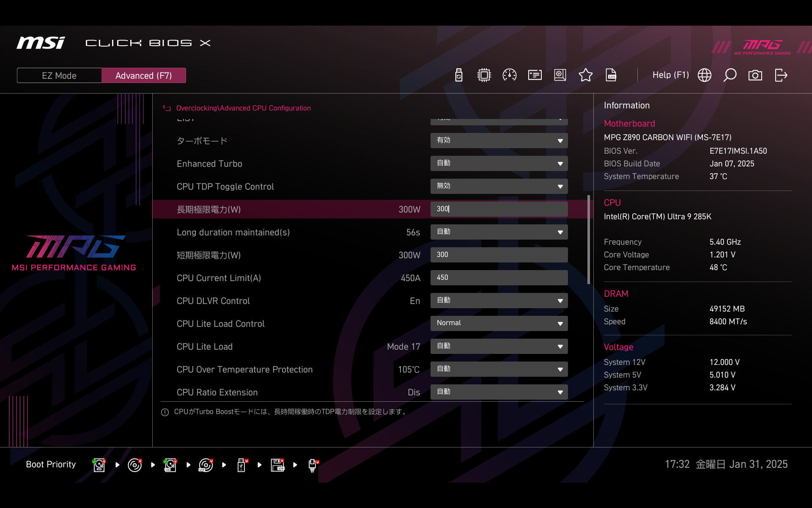812x508 pixels.
Task: Select hard disk boot device icon
Action: click(99, 465)
